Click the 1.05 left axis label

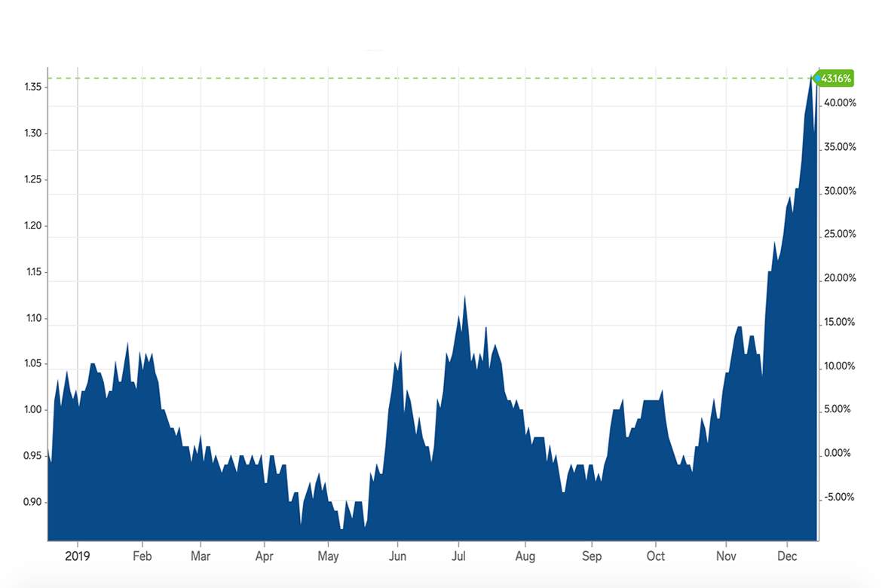coord(32,363)
